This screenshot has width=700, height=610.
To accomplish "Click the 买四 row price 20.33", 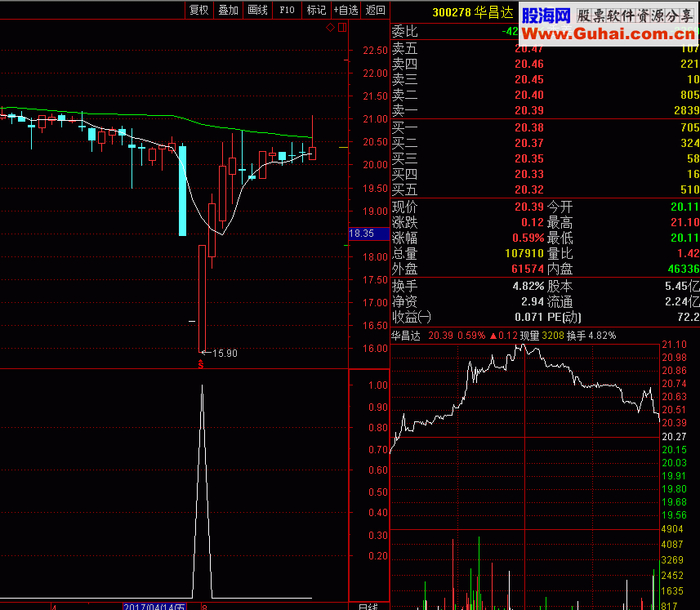I will (x=529, y=174).
